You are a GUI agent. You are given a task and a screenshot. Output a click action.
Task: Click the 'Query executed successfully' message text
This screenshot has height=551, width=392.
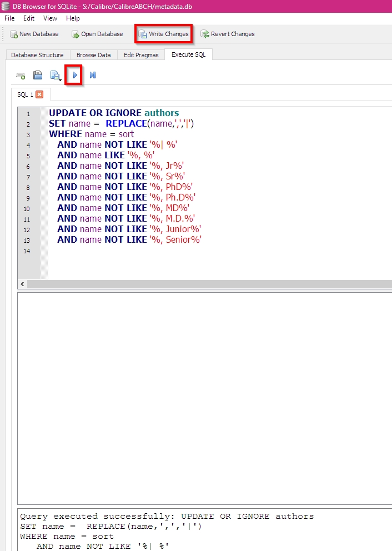[97, 516]
